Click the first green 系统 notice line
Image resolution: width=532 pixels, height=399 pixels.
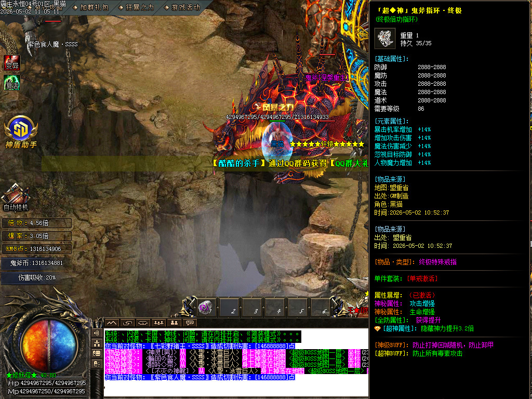coord(203,334)
